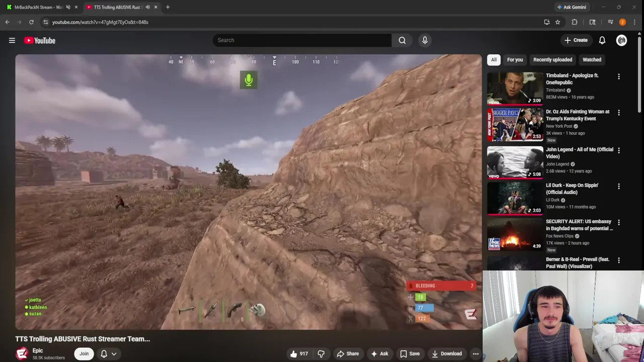Select the Watched filter chip
Viewport: 644px width, 362px height.
[x=592, y=59]
